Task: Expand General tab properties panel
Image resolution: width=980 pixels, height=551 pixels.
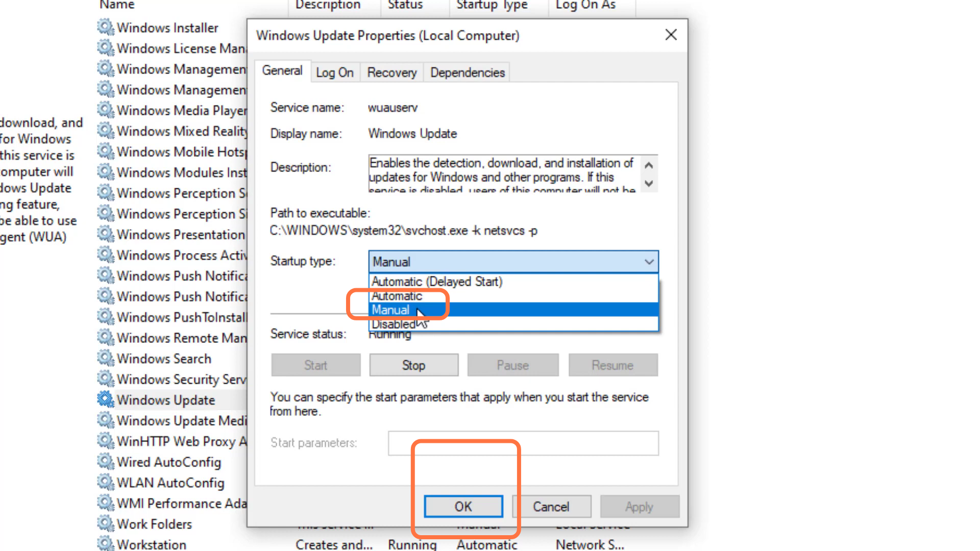Action: pyautogui.click(x=282, y=72)
